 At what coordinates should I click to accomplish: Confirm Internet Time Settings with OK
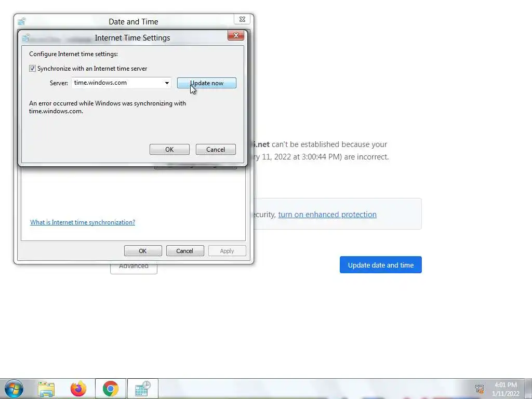pos(169,150)
